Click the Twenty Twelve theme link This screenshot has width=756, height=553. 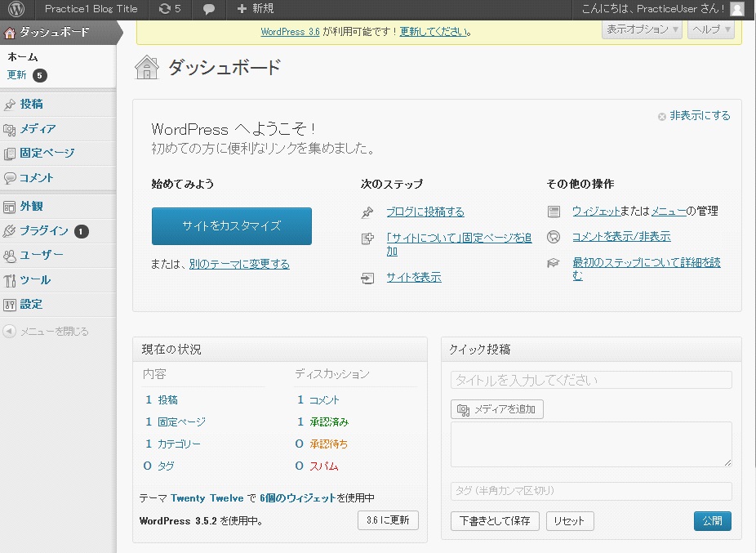point(207,498)
